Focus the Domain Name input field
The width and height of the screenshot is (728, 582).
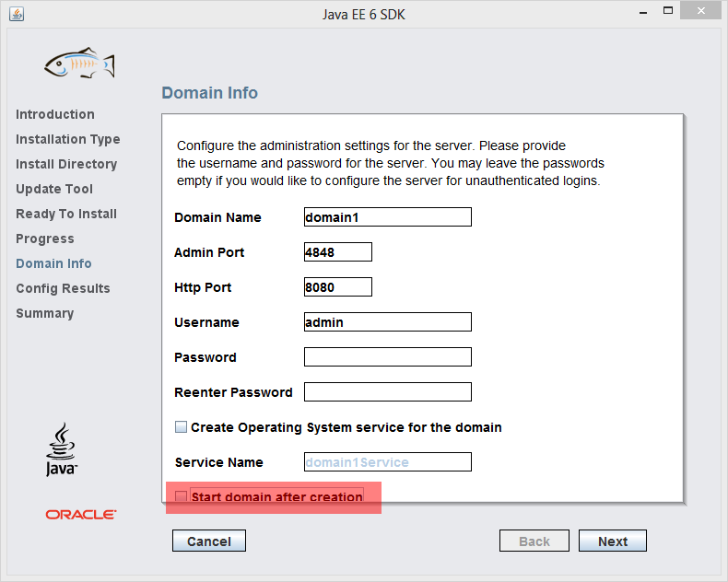click(x=388, y=216)
